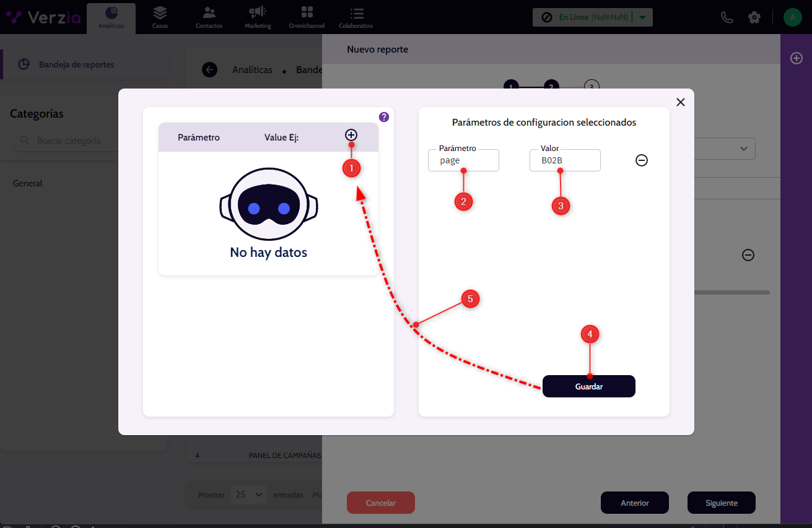This screenshot has width=812, height=528.
Task: Open settings gear in top bar
Action: tap(754, 17)
